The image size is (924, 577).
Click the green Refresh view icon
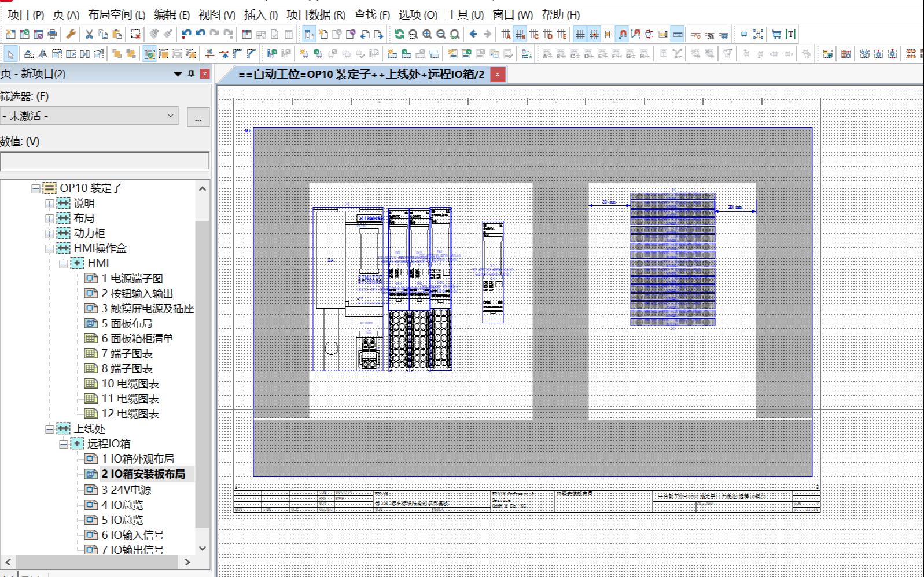coord(399,35)
